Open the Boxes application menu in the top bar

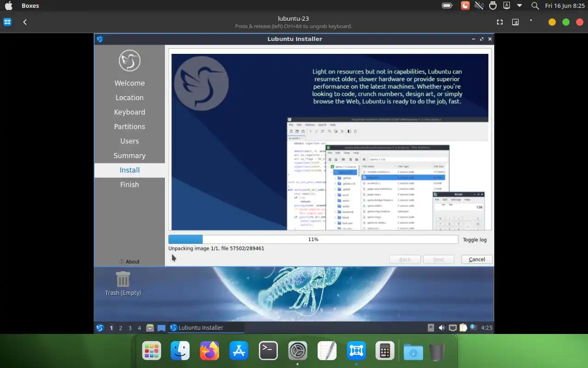tap(30, 6)
